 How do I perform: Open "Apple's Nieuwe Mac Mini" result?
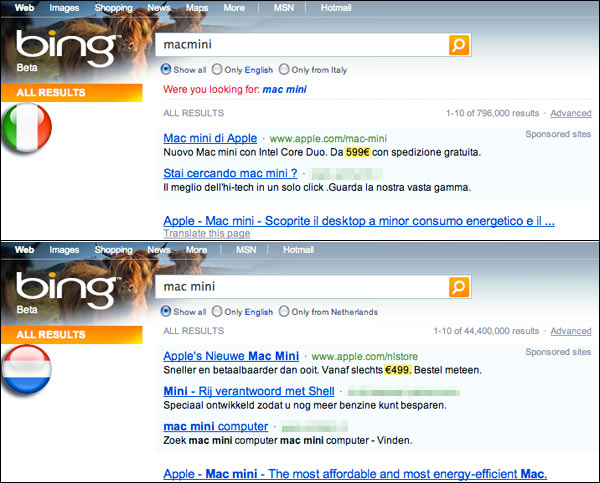pos(232,354)
